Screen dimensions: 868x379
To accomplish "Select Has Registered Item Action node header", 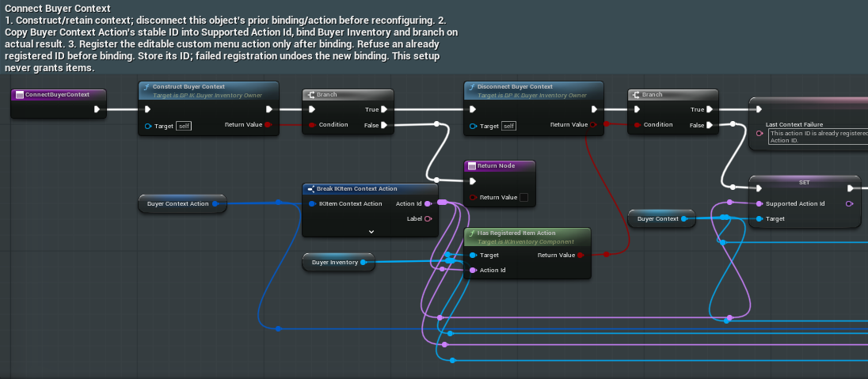I will (x=527, y=237).
